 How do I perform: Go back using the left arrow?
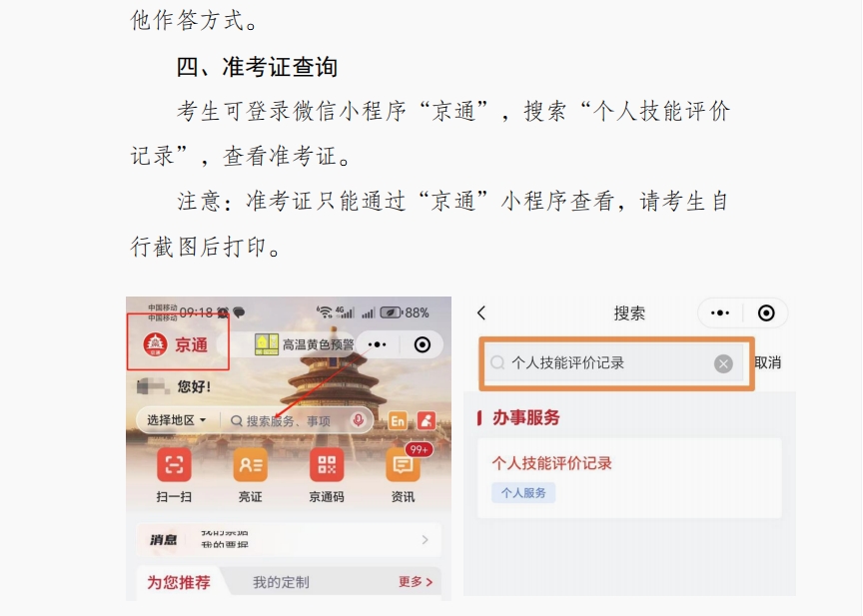point(481,312)
